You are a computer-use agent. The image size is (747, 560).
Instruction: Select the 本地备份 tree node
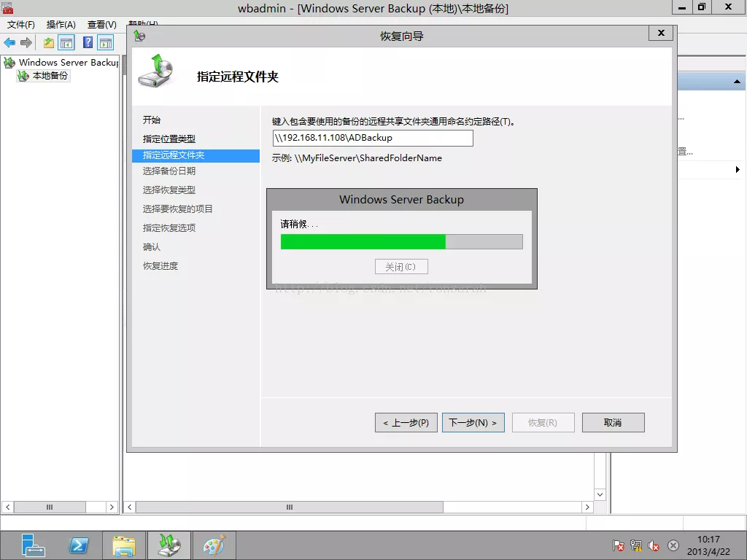(x=50, y=76)
